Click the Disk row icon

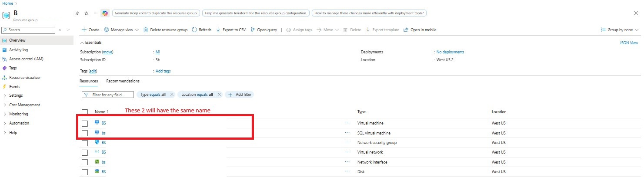click(x=97, y=171)
